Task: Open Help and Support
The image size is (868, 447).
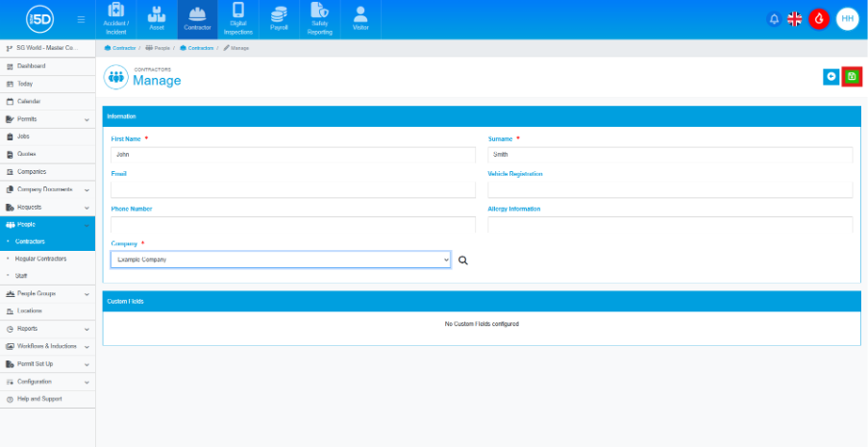Action: [48, 399]
